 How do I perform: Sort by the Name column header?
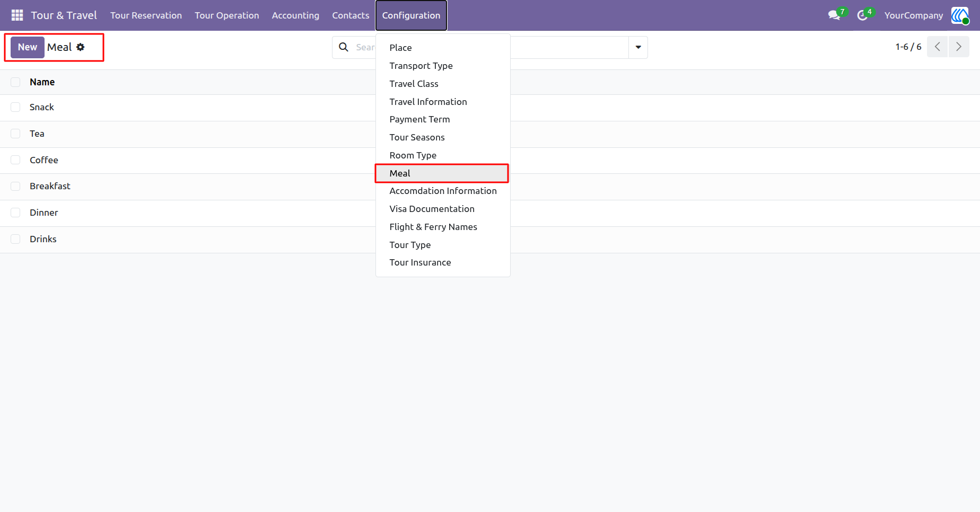click(42, 82)
